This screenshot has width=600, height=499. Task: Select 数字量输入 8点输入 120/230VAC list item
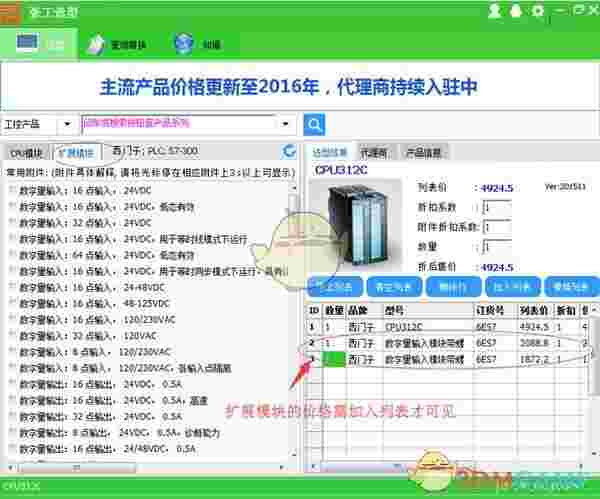pyautogui.click(x=95, y=352)
